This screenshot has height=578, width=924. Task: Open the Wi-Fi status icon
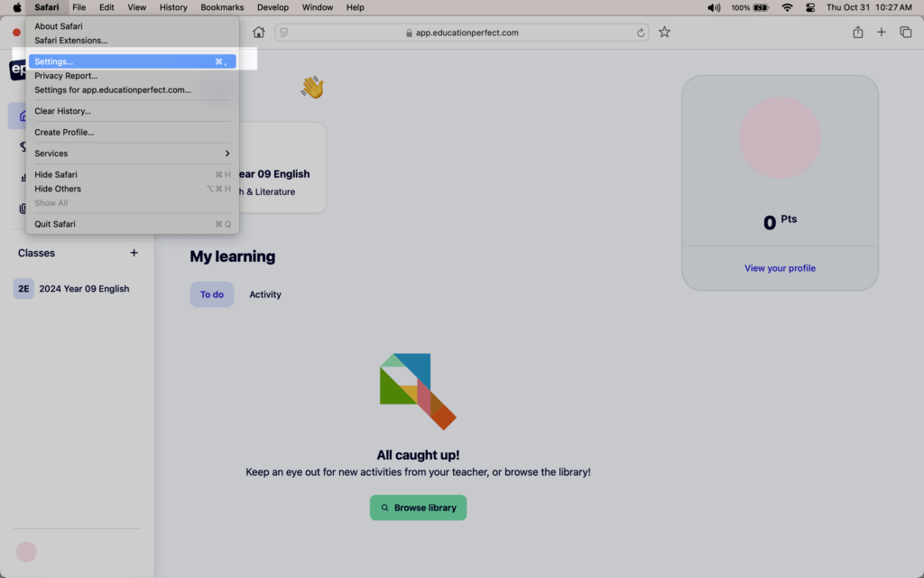click(787, 7)
